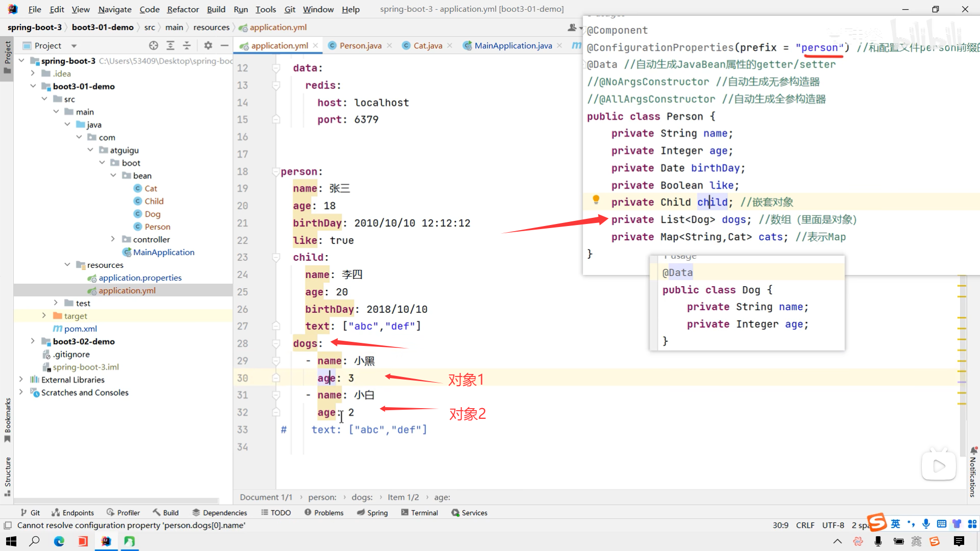980x551 pixels.
Task: Click the collapse all icon in Project panel
Action: pyautogui.click(x=187, y=45)
